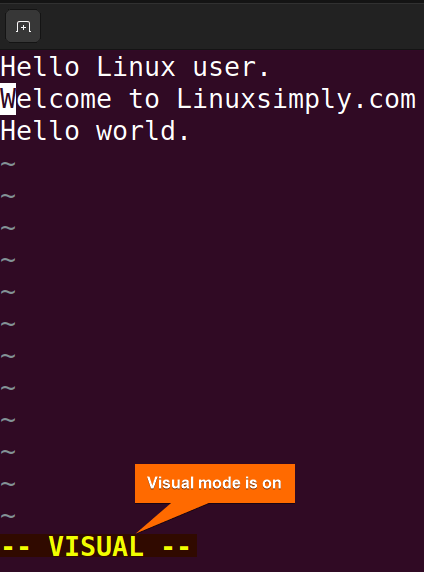Screen dimensions: 424x572
Task: Click the last tilde above VISUAL status
Action: [8, 516]
